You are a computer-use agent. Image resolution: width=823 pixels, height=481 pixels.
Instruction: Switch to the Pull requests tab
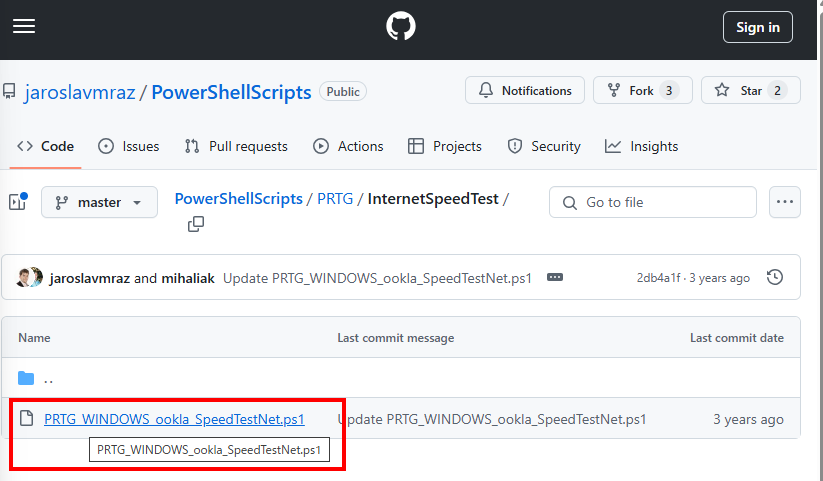[x=236, y=147]
